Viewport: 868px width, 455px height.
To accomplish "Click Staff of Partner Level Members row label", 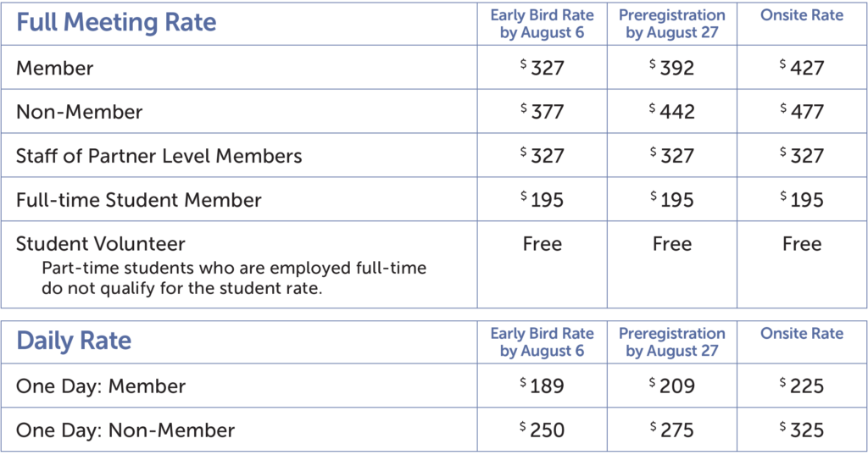I will coord(159,156).
